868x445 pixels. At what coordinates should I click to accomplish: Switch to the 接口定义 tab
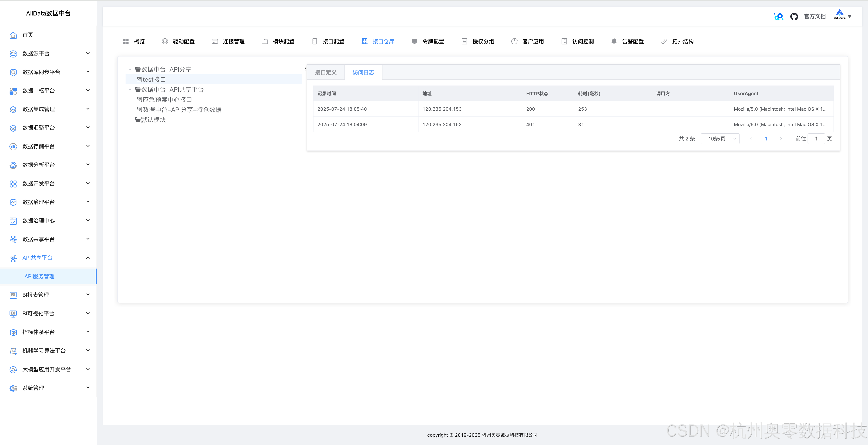point(325,72)
